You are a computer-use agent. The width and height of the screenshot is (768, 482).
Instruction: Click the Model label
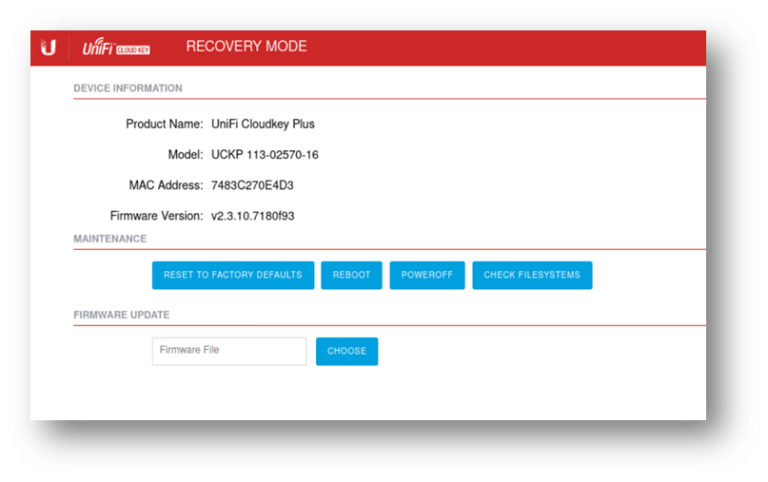click(185, 155)
